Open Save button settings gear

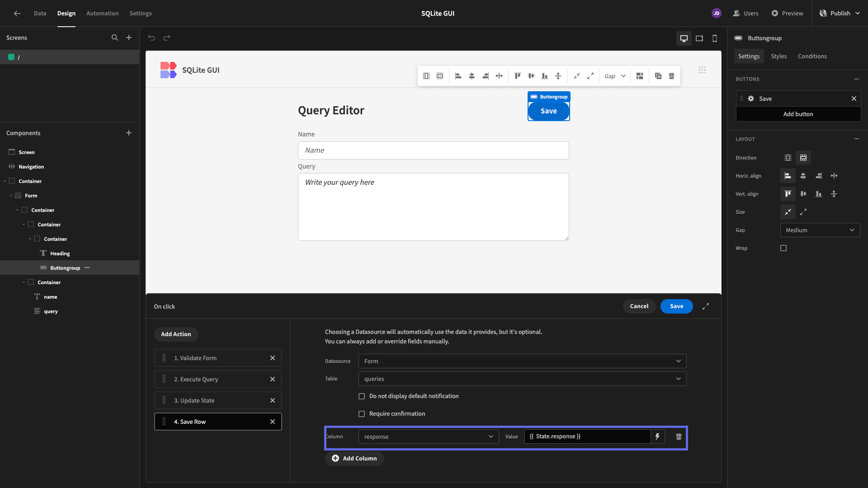coord(751,99)
